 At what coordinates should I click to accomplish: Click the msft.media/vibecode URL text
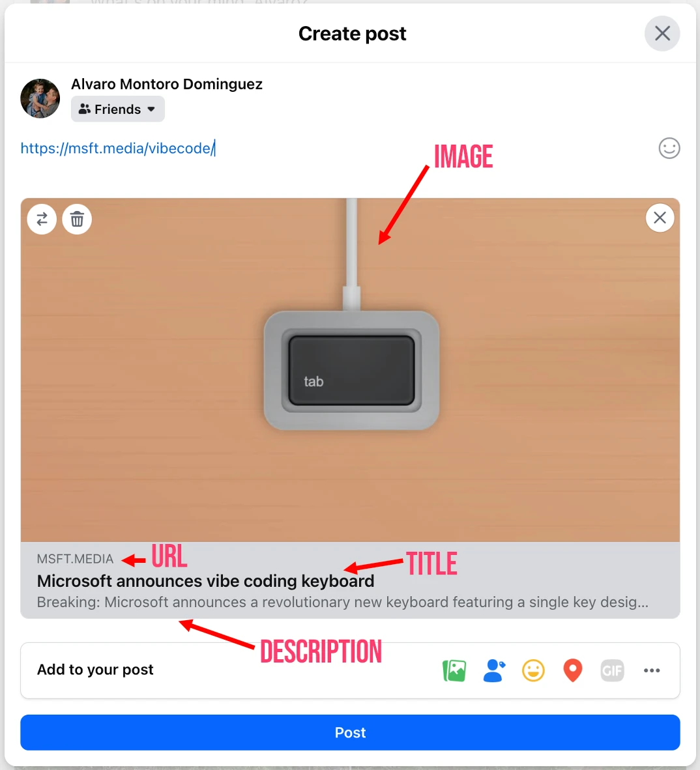tap(117, 149)
